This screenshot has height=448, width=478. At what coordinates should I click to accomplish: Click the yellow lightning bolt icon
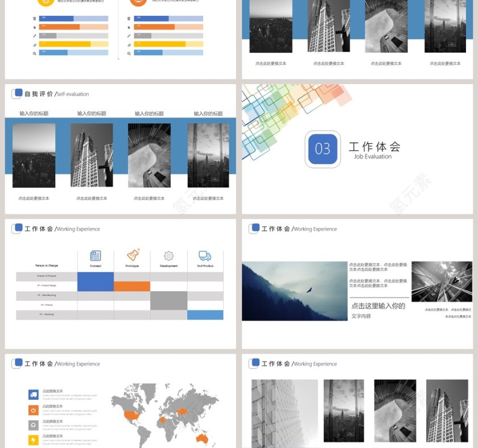34,439
